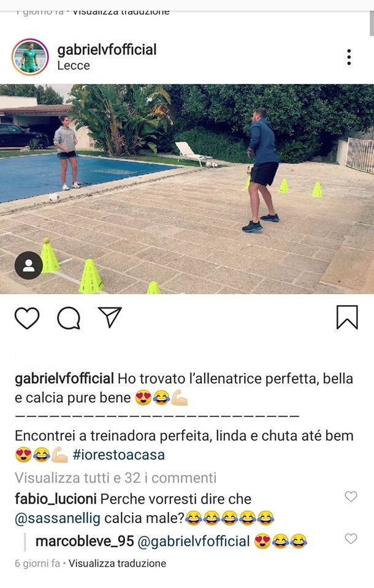Like fabio_lucioni's comment heart
This screenshot has width=374, height=588.
click(351, 497)
